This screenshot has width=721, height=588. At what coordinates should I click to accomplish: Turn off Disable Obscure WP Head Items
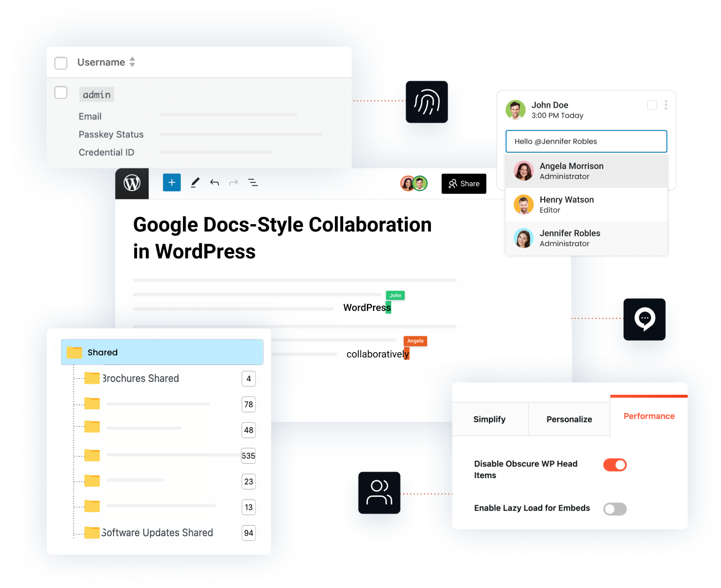pos(615,465)
